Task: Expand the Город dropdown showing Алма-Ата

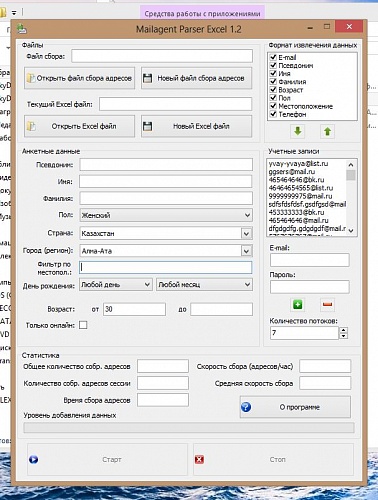Action: 246,251
